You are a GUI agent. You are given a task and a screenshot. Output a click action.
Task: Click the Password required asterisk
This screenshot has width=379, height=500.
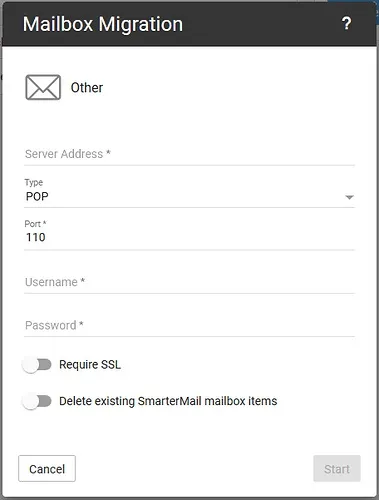point(81,324)
